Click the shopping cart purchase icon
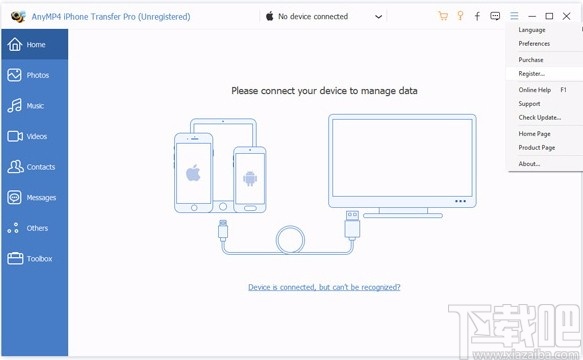Viewport: 583px width, 360px height. tap(443, 16)
